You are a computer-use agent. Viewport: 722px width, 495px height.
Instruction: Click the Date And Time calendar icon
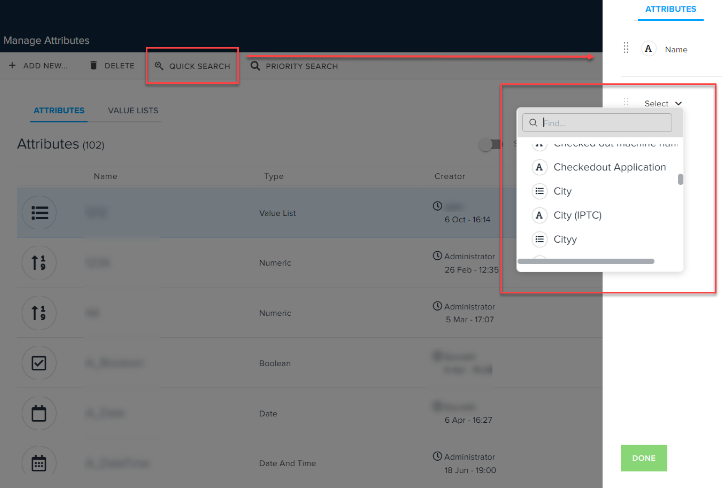click(x=39, y=463)
